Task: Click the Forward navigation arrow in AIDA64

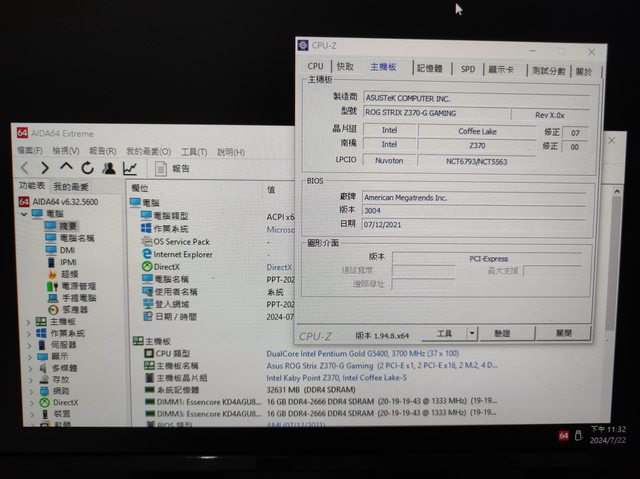Action: coord(44,168)
